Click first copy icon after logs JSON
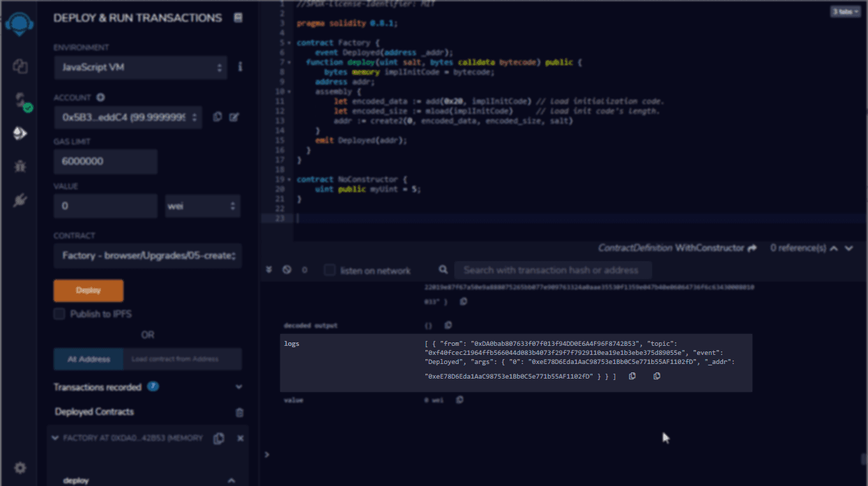Image resolution: width=868 pixels, height=486 pixels. (632, 377)
